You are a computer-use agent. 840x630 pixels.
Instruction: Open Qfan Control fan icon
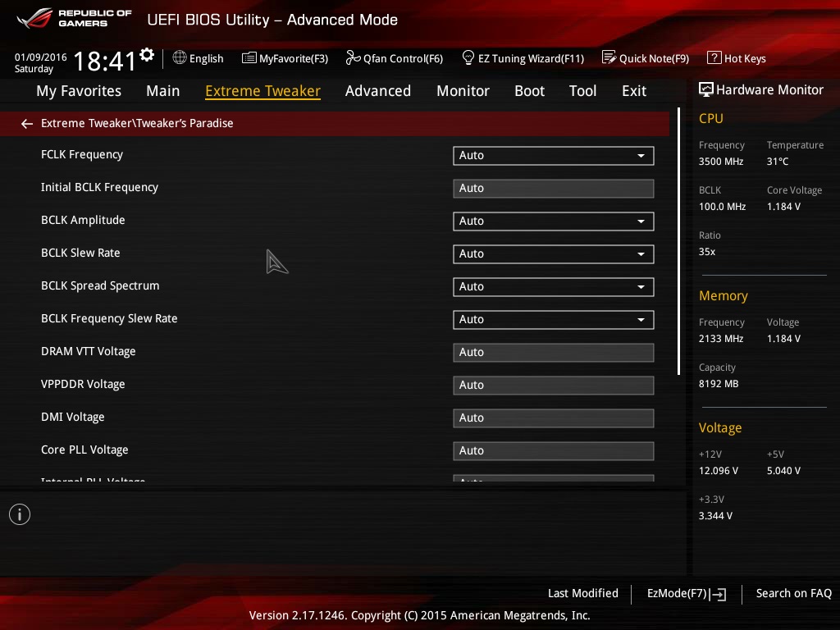(x=353, y=57)
